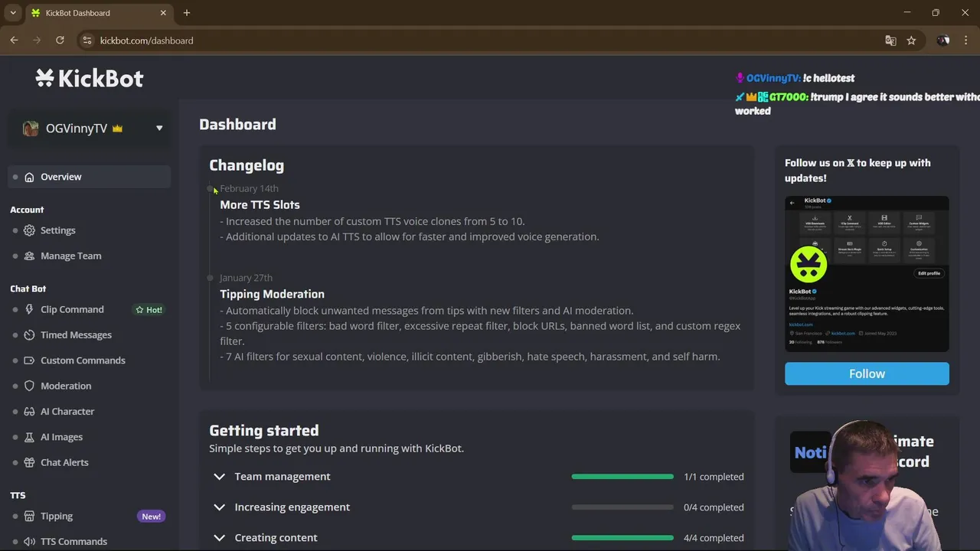Reload the page with refresh icon
This screenshot has height=551, width=980.
(60, 41)
